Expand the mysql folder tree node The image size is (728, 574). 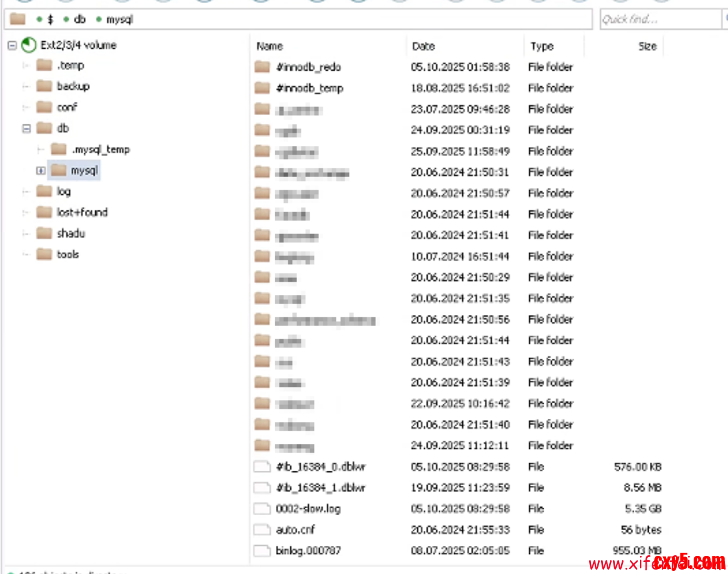[x=41, y=170]
